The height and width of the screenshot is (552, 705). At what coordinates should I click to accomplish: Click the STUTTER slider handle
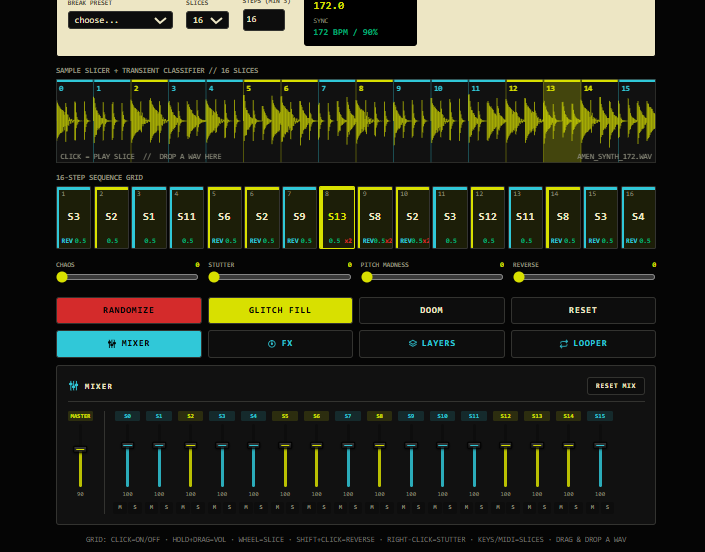[214, 277]
